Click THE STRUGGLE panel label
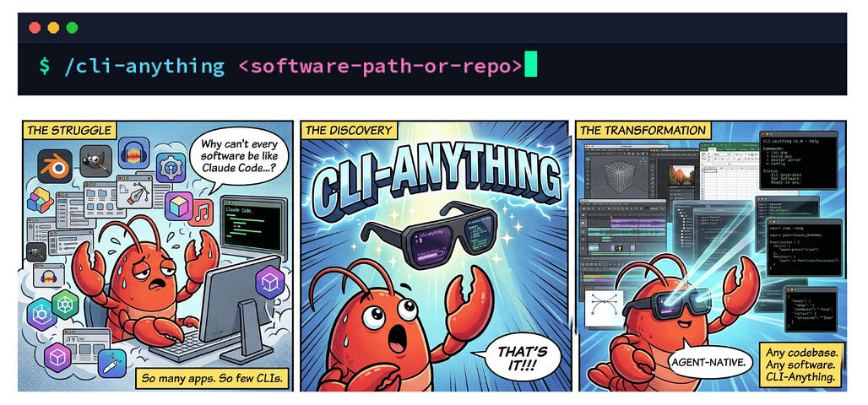The height and width of the screenshot is (405, 868). tap(69, 131)
